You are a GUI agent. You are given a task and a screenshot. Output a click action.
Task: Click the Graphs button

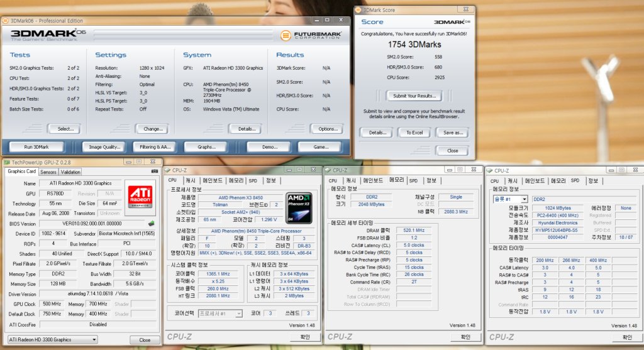pyautogui.click(x=206, y=147)
